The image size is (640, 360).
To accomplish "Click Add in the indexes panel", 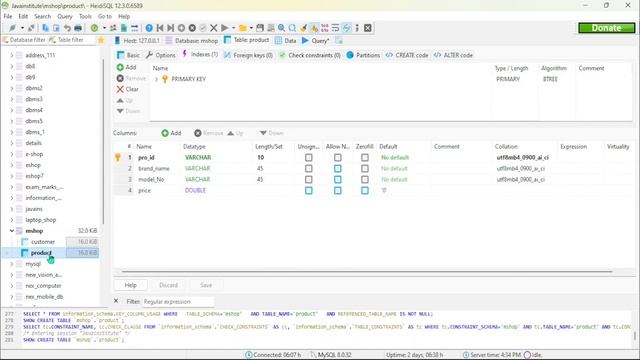I will tap(127, 67).
